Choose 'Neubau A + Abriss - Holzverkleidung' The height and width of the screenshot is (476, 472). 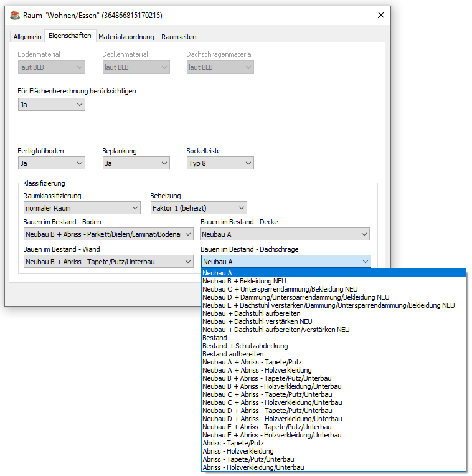point(257,370)
